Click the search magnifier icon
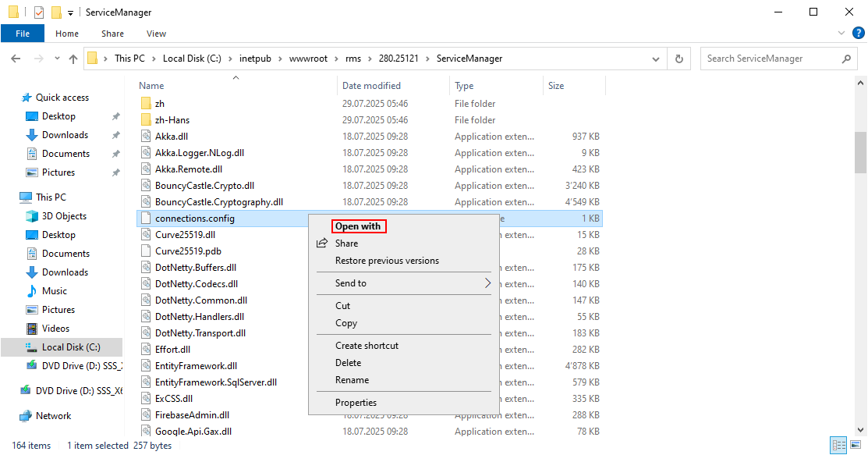Screen dimensions: 868x455 pos(846,59)
